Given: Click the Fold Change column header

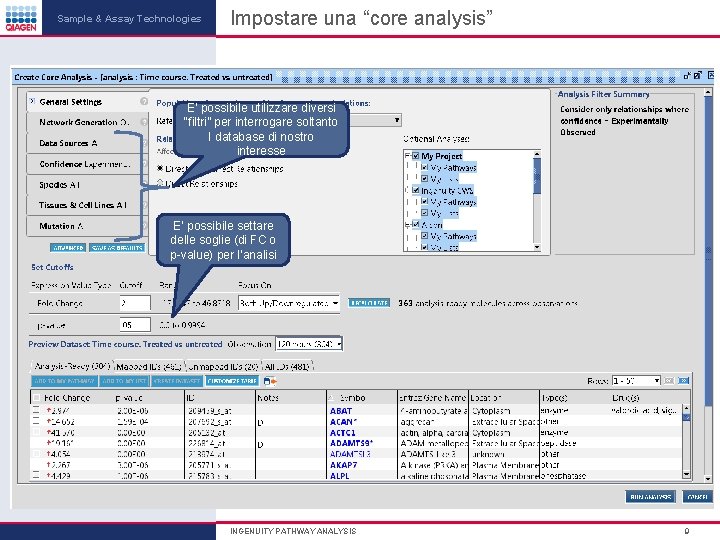Looking at the screenshot, I should tap(67, 398).
